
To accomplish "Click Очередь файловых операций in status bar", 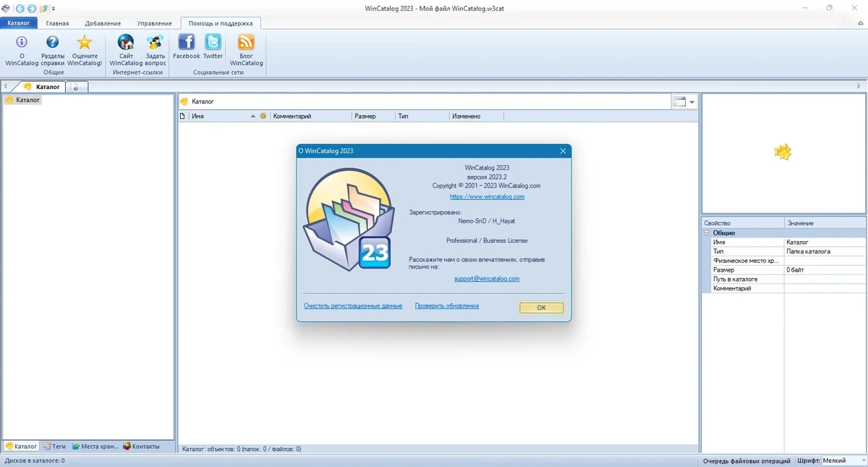I will tap(747, 460).
